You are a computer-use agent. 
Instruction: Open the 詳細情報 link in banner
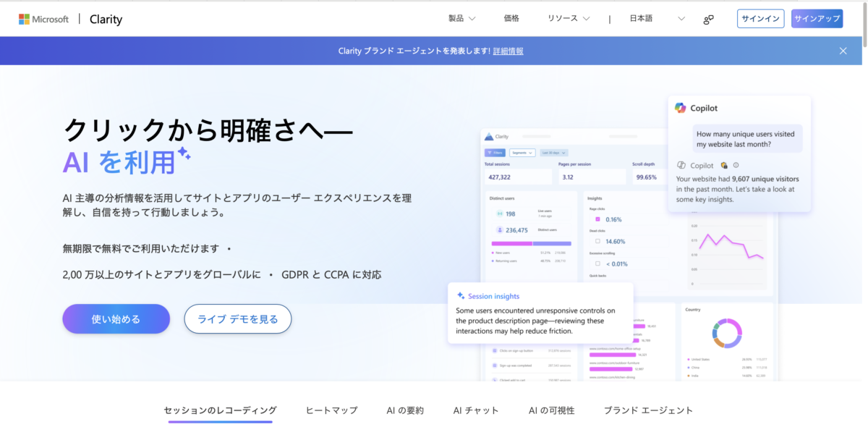click(x=508, y=51)
